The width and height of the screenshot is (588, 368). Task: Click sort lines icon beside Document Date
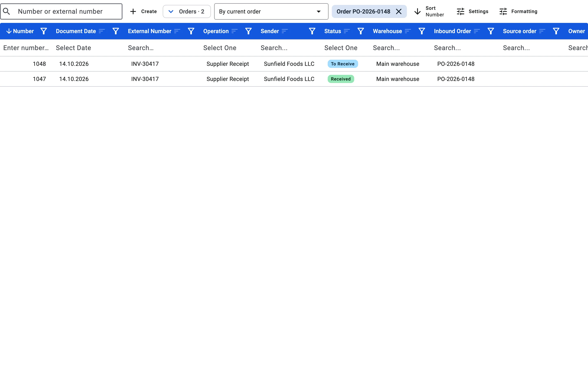pos(102,31)
